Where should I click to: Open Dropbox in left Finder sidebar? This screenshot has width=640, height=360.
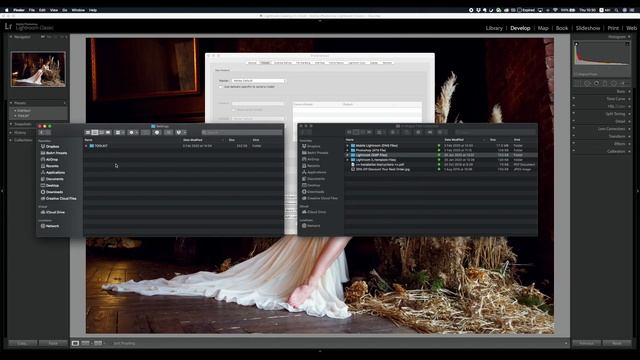tap(52, 147)
